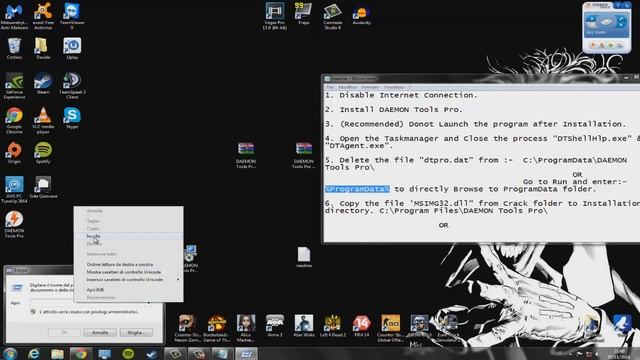Screen dimensions: 640x360
Task: Launch the Uplay desktop shortcut
Action: click(72, 49)
